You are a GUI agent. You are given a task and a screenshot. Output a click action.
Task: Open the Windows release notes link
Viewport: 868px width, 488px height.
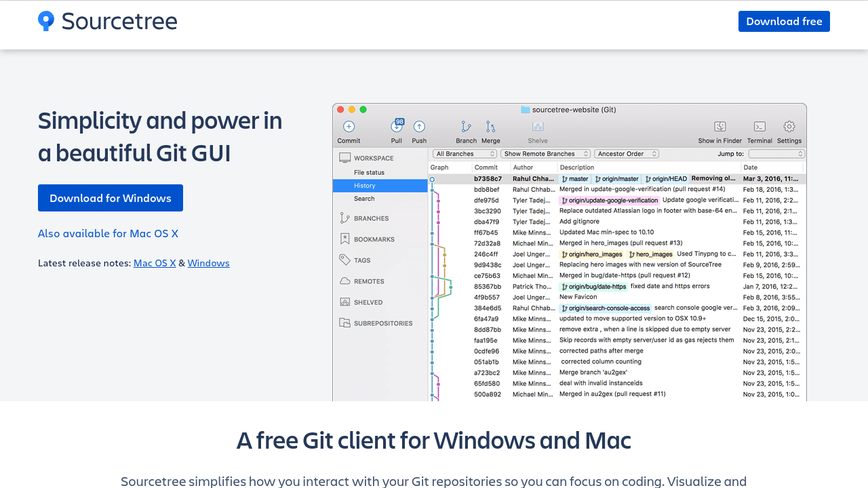208,263
